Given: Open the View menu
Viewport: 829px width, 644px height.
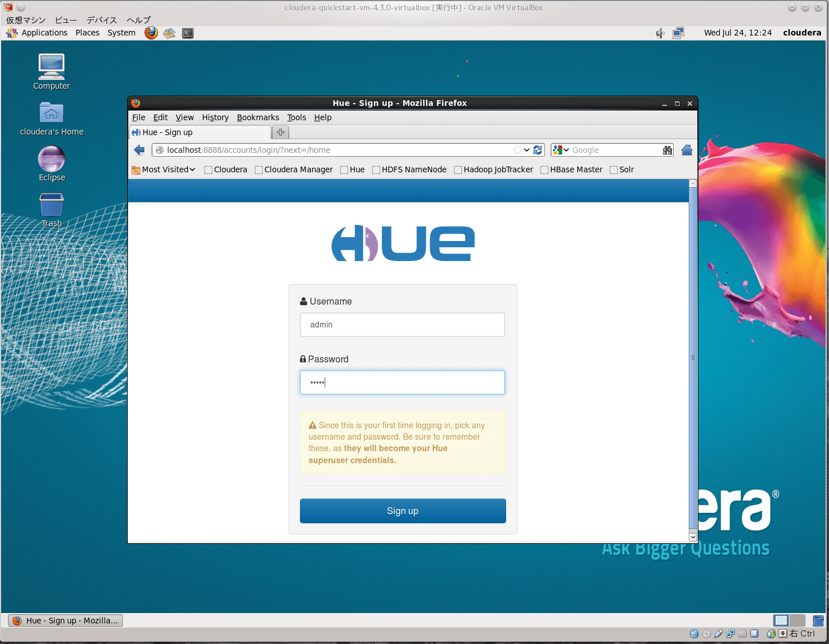Looking at the screenshot, I should point(184,117).
